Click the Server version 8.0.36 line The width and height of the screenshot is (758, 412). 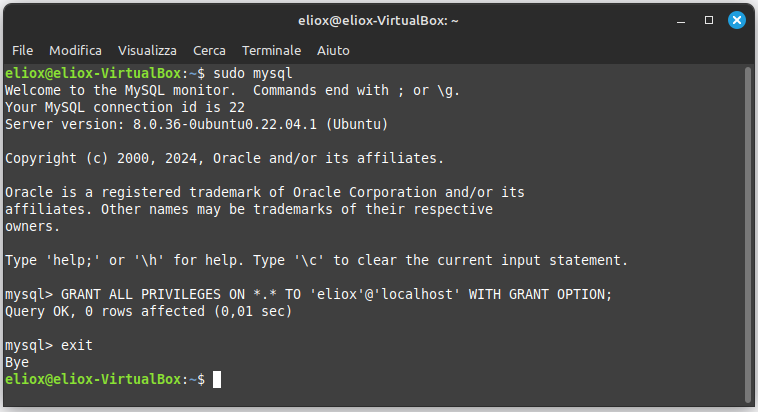(196, 124)
